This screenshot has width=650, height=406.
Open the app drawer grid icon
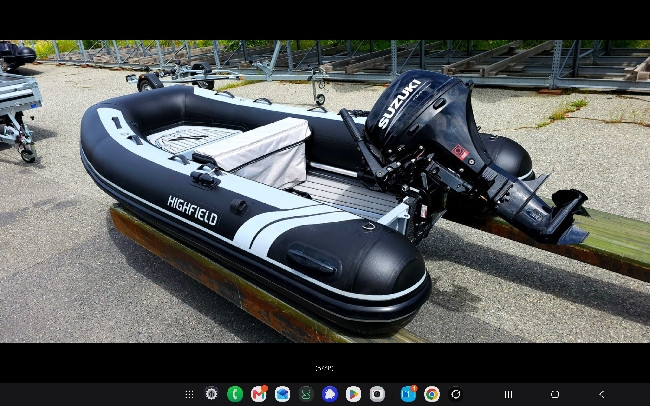click(189, 394)
